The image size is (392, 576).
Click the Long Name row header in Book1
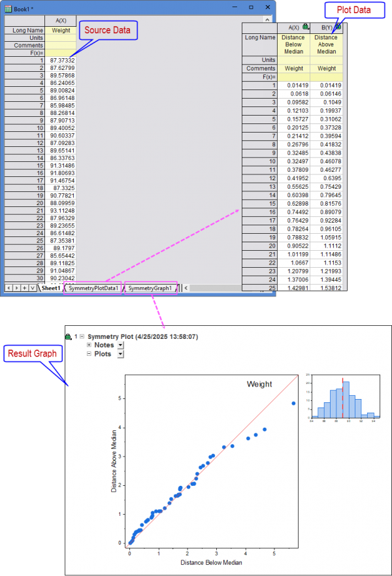[24, 31]
